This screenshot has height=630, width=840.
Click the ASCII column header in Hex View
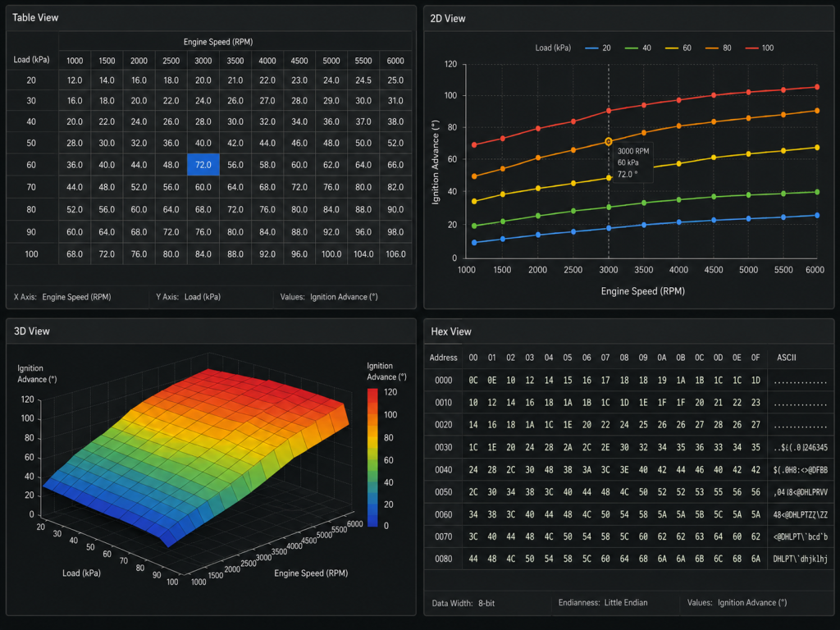click(x=787, y=358)
